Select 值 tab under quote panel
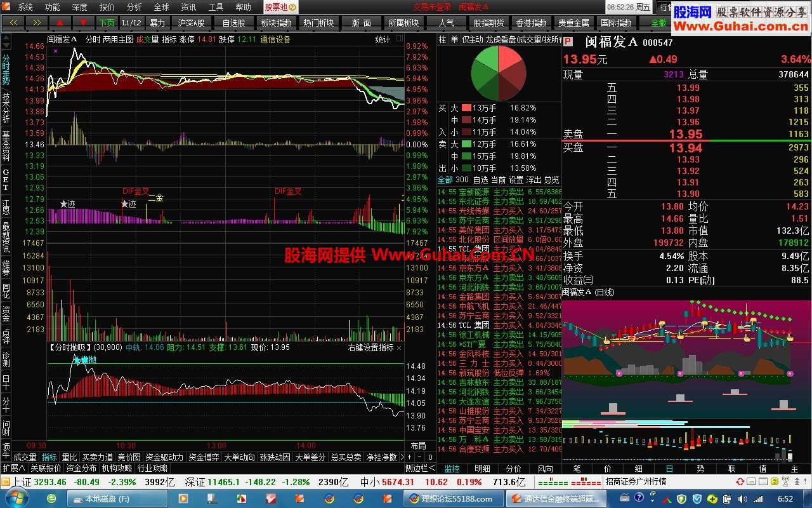Image resolution: width=812 pixels, height=508 pixels. point(763,469)
